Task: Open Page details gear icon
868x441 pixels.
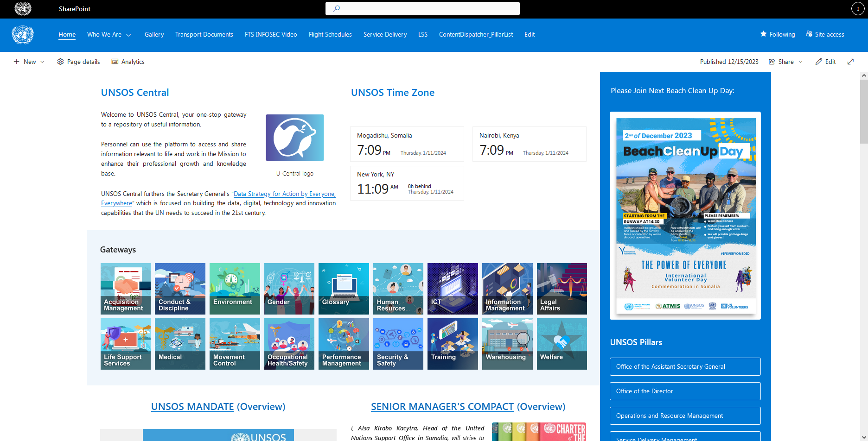Action: pos(60,62)
